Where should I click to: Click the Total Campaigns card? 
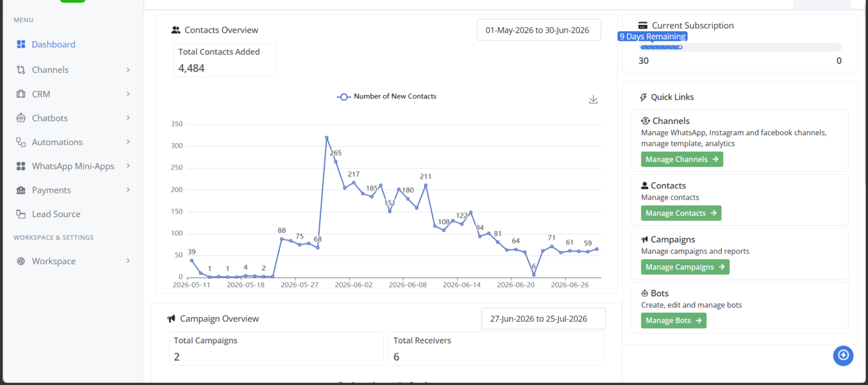pos(276,349)
